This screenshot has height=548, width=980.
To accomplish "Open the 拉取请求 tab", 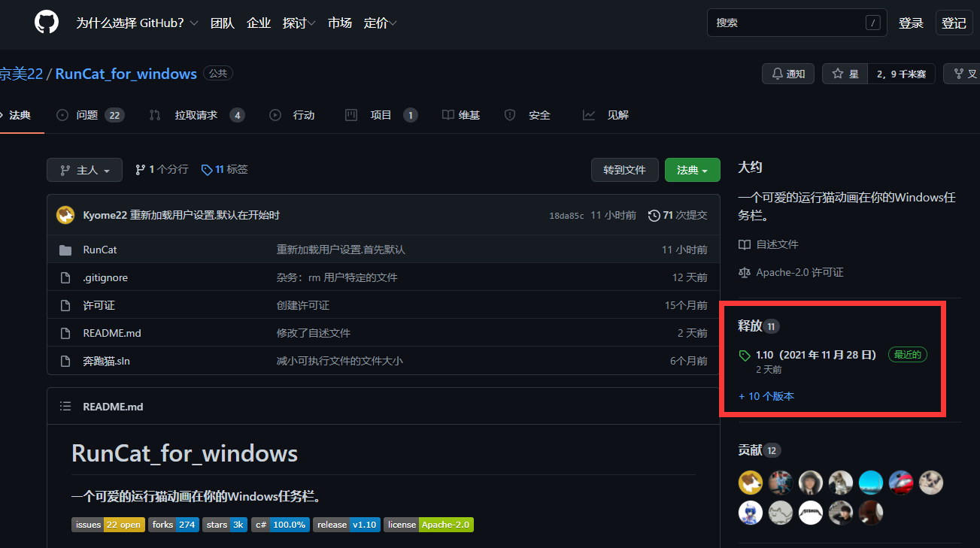I will coord(196,115).
